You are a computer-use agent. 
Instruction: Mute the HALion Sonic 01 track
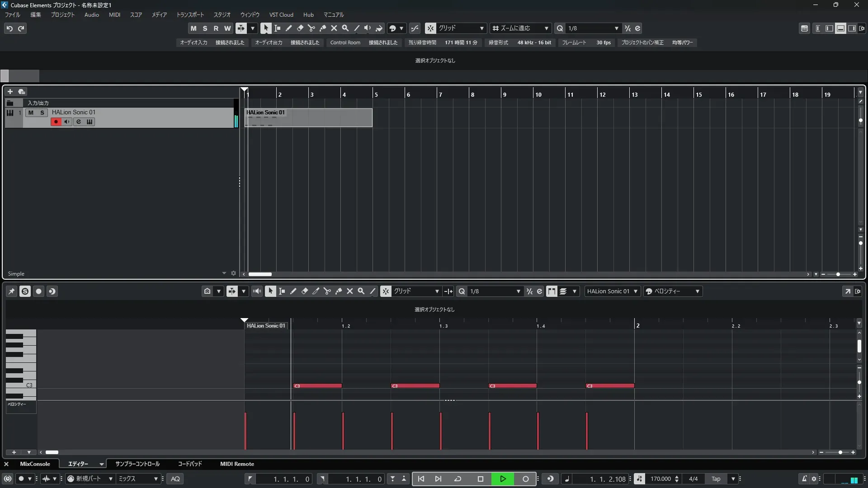[x=31, y=113]
